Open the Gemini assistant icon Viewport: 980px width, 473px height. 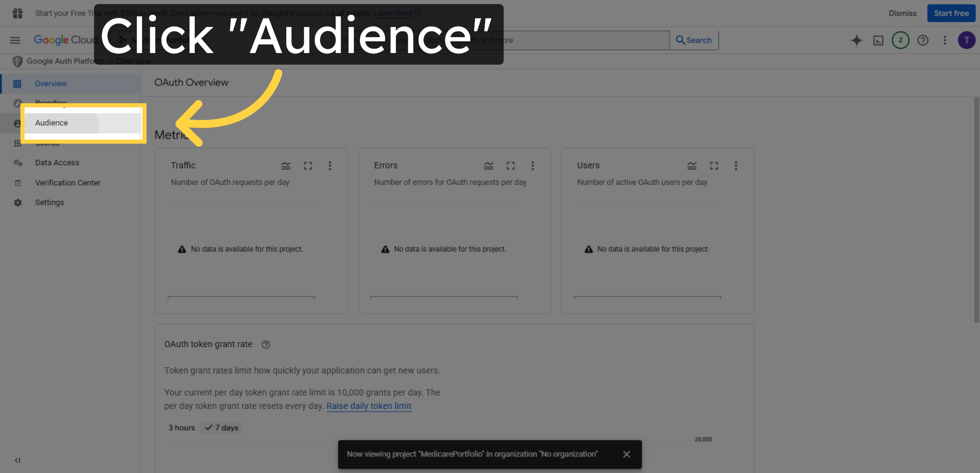[x=856, y=40]
